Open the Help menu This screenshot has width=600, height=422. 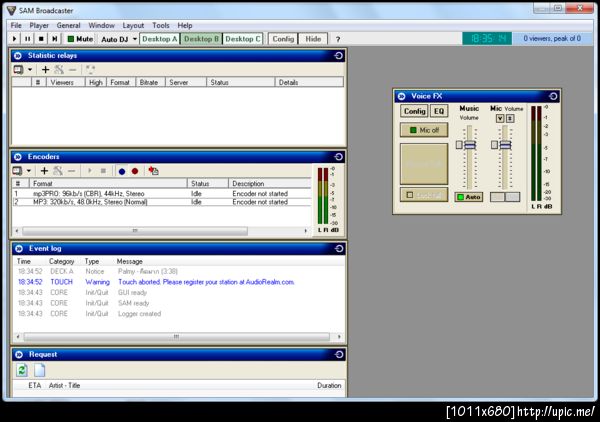[185, 26]
